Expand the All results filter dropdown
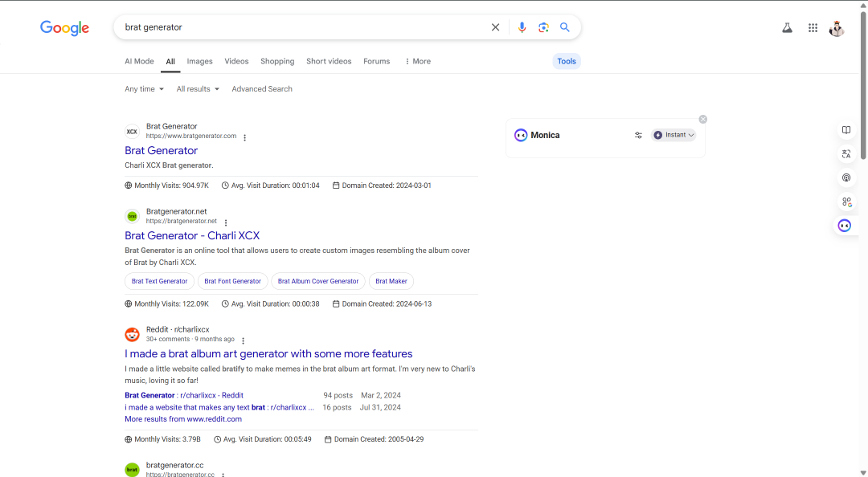Screen dimensions: 868x477 click(198, 88)
